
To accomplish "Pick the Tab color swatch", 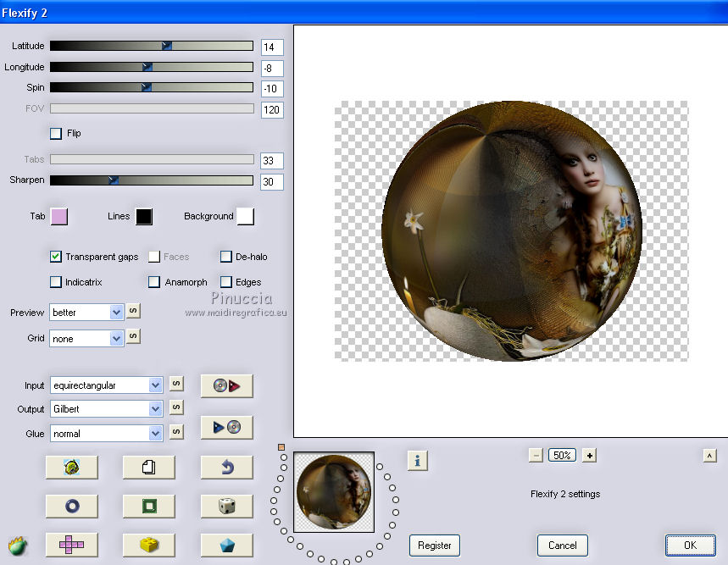I will coord(59,217).
